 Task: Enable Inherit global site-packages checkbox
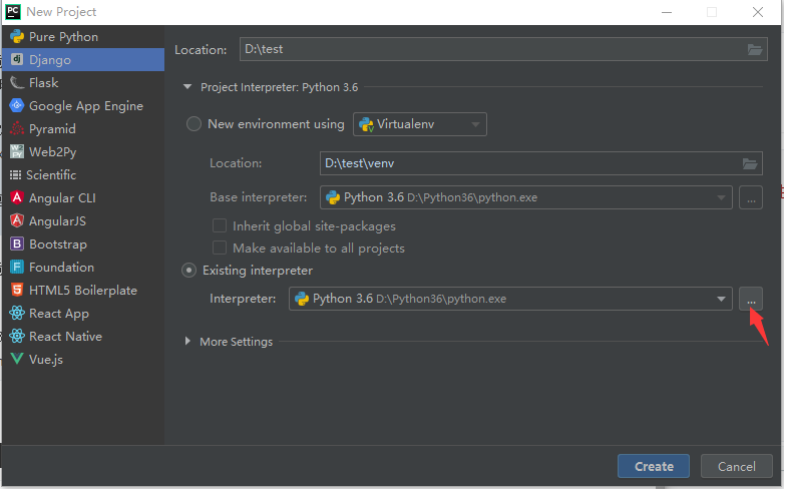coord(220,226)
